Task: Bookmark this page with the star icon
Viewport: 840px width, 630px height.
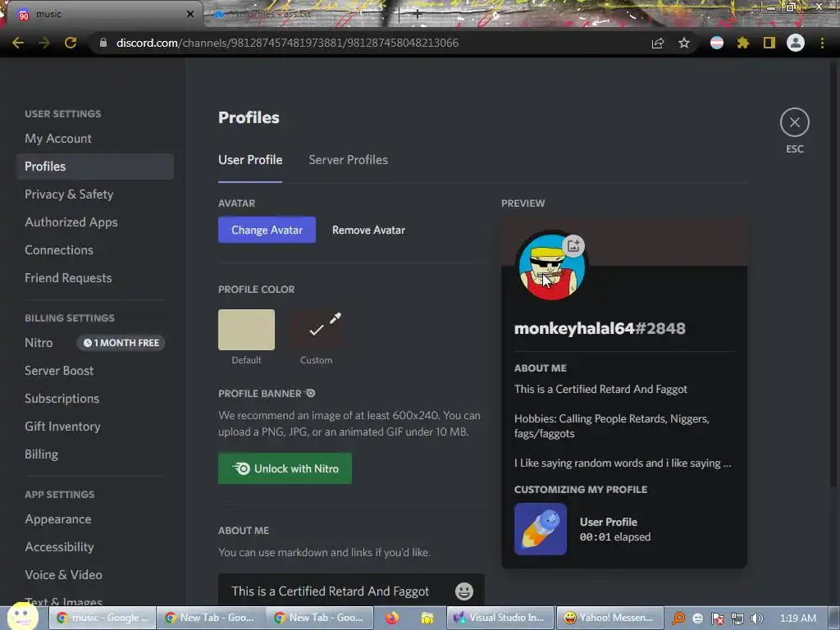Action: click(x=683, y=43)
